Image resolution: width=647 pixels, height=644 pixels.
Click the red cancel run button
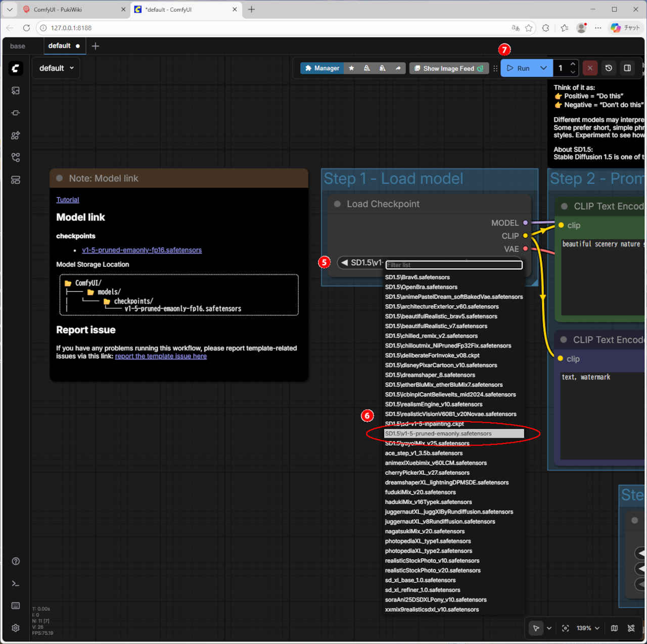(590, 68)
